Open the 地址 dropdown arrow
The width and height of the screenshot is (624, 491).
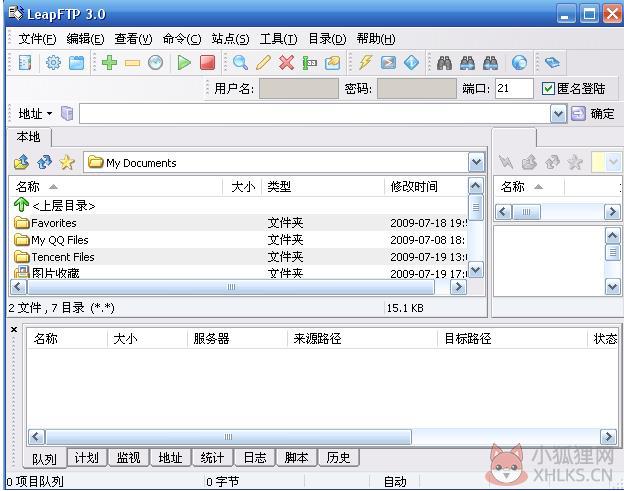point(49,114)
